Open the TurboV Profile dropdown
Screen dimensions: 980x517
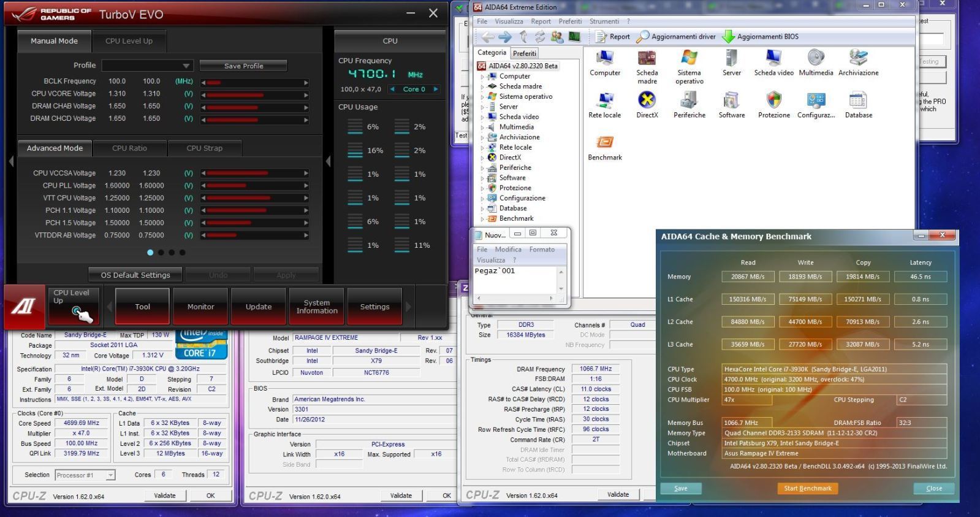[x=148, y=66]
